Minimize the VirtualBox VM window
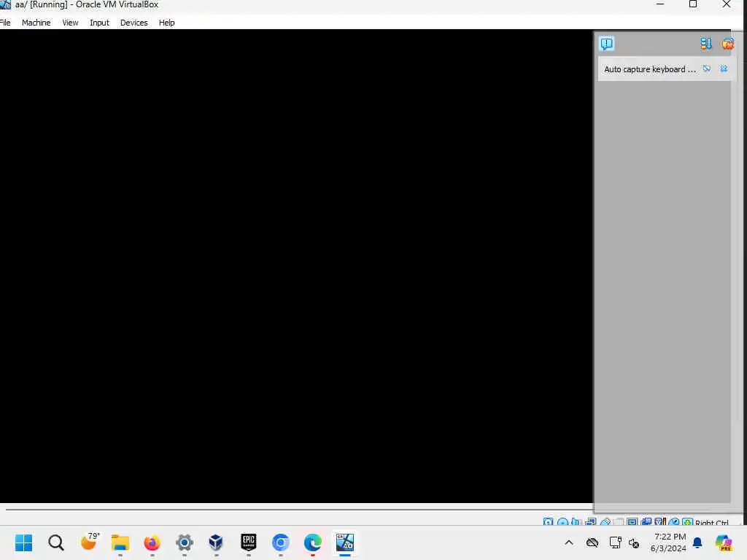Screen dimensions: 747x560 (x=659, y=4)
